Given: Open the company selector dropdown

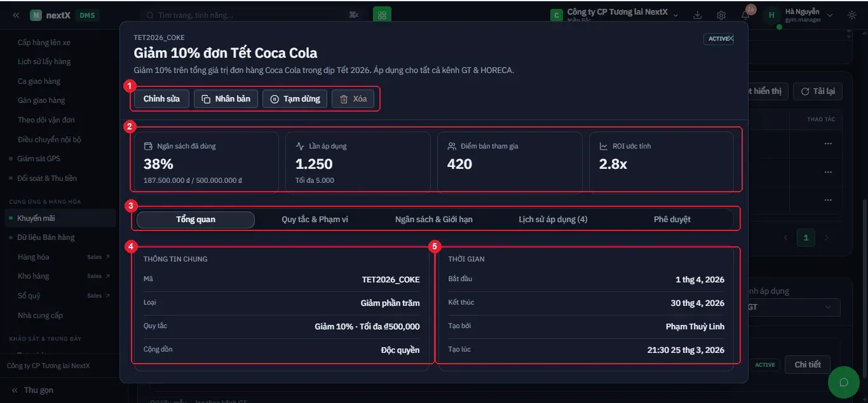Looking at the screenshot, I should point(614,15).
